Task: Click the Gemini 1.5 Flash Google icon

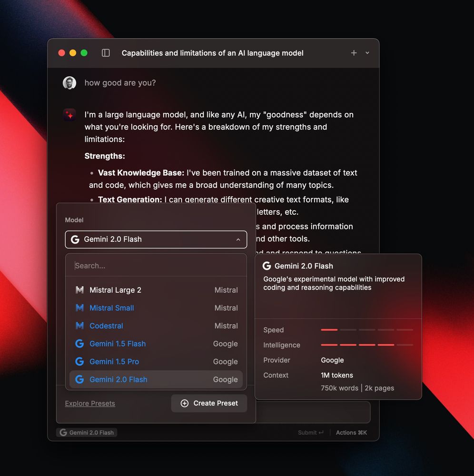Action: 79,344
